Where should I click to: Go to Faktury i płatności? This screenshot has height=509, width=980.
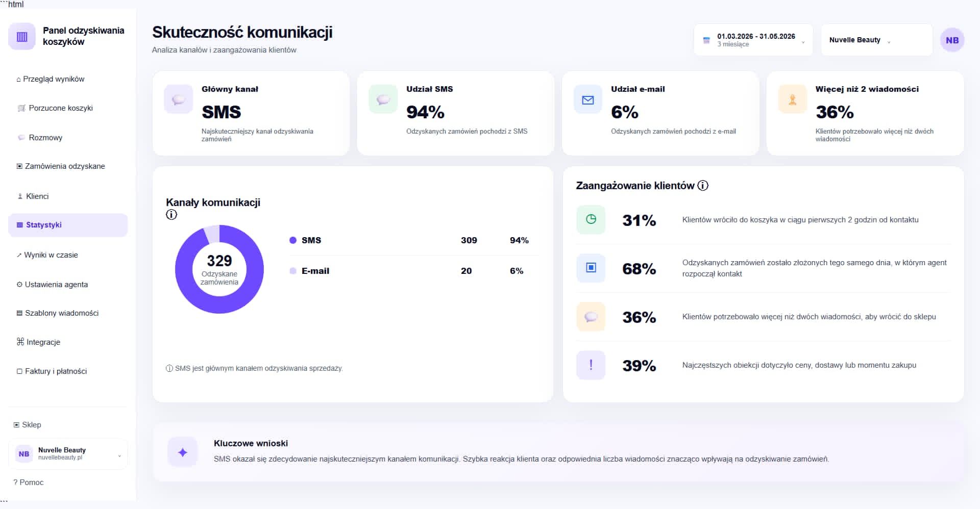pos(68,371)
